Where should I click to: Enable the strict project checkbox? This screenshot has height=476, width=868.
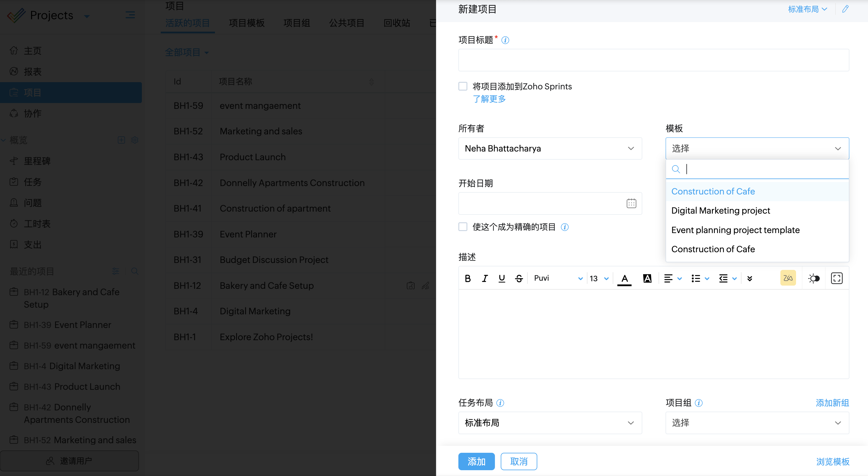point(463,227)
